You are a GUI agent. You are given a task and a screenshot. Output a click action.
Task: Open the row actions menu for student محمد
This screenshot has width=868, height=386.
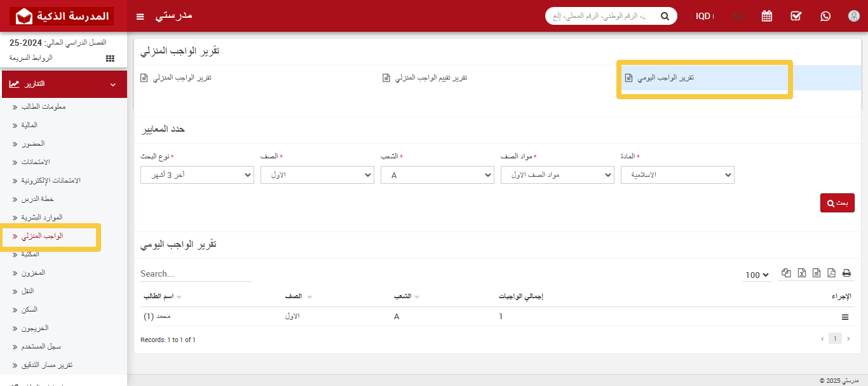pyautogui.click(x=844, y=316)
